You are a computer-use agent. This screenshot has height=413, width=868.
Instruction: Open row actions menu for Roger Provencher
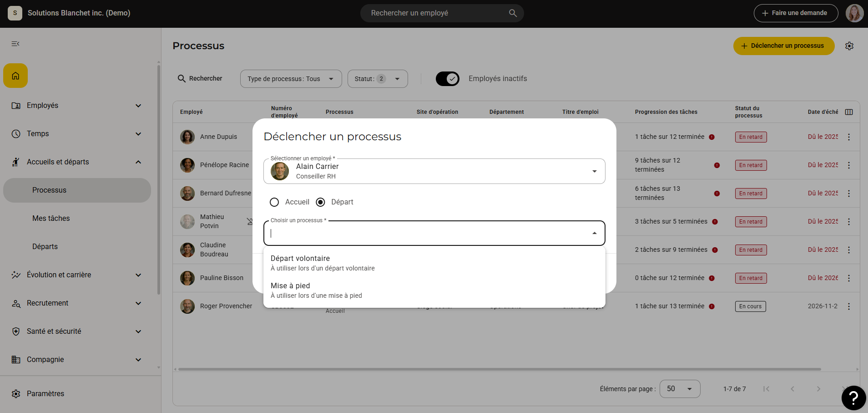(x=849, y=306)
